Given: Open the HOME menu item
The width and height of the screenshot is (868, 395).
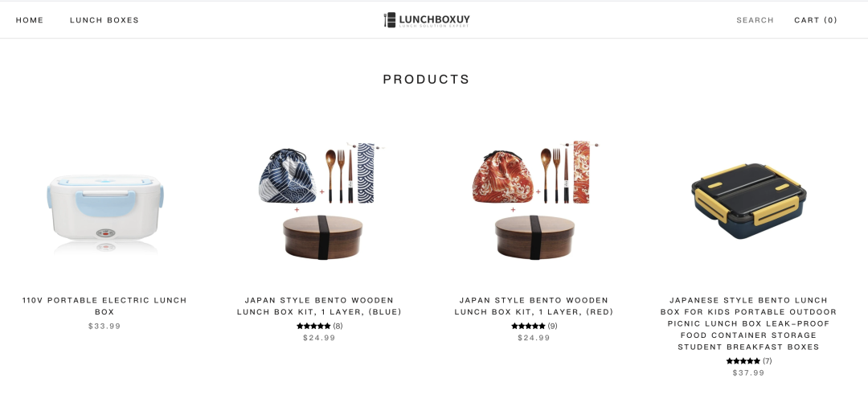Looking at the screenshot, I should pos(30,20).
